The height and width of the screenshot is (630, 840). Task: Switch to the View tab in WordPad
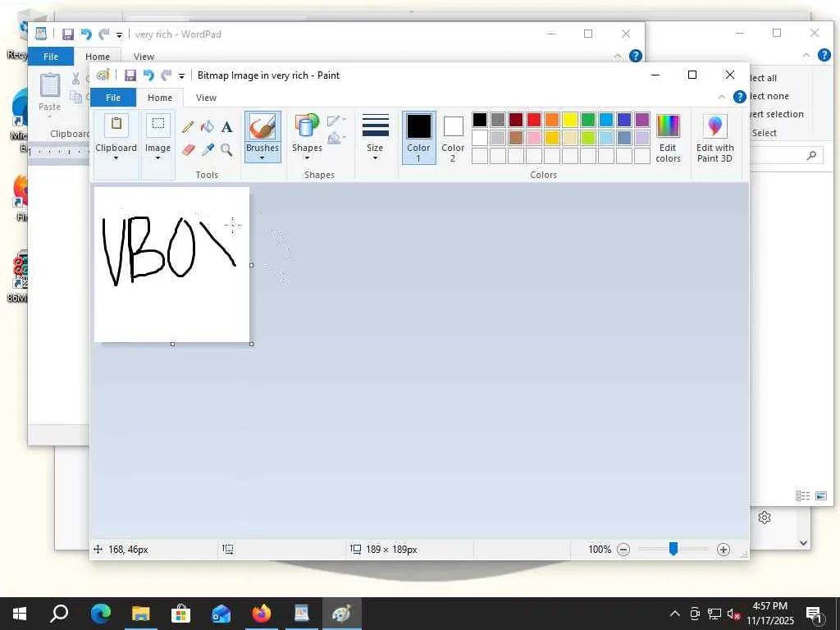point(144,57)
